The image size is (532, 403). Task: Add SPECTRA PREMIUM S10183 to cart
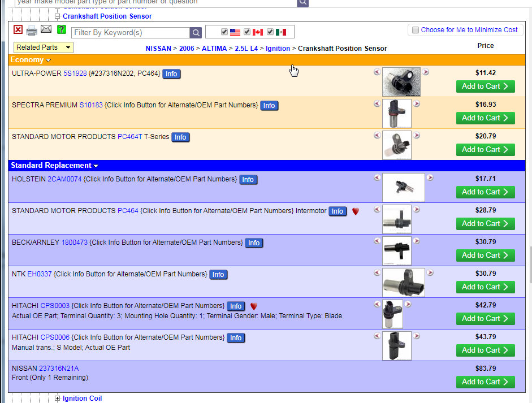tap(485, 118)
